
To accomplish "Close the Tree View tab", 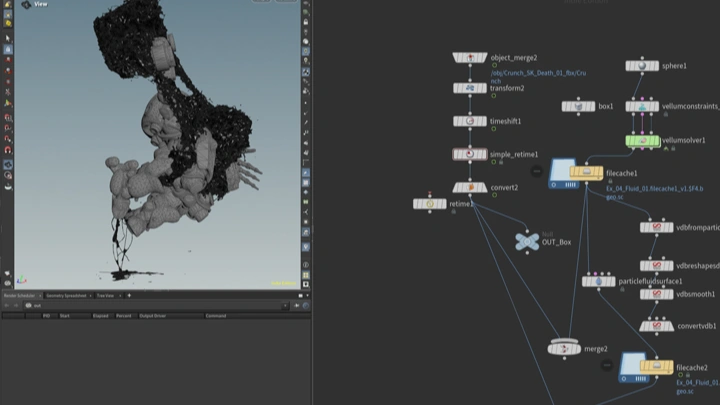I will [x=120, y=296].
